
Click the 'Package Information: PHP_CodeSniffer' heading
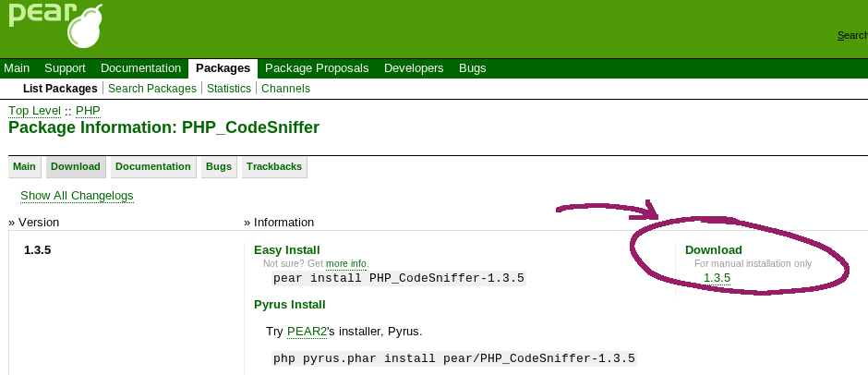163,128
